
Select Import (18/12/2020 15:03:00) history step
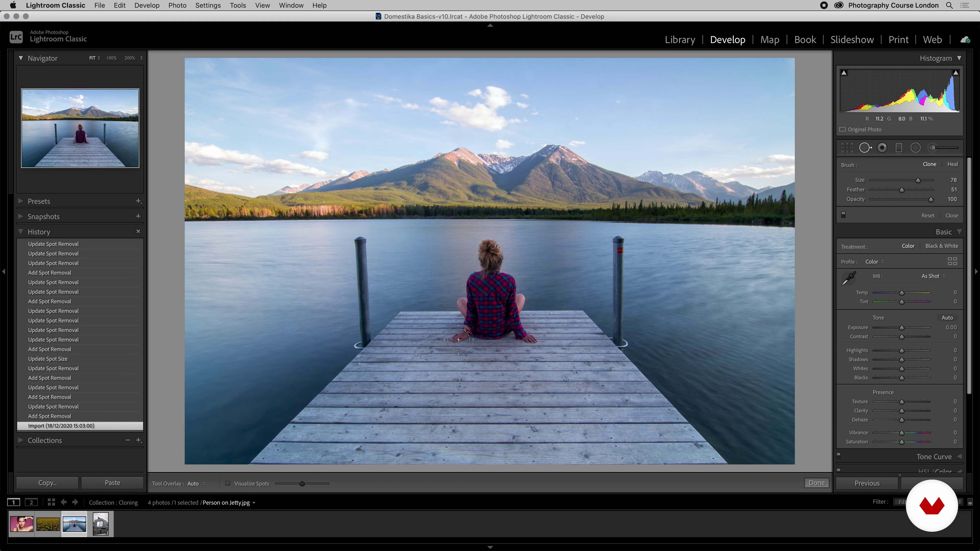pyautogui.click(x=80, y=425)
